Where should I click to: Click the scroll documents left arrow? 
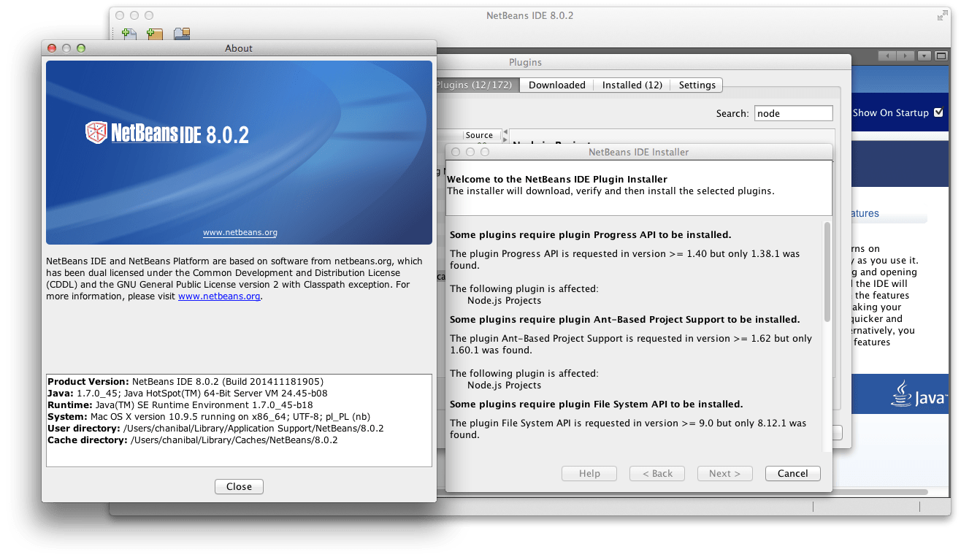click(x=887, y=55)
